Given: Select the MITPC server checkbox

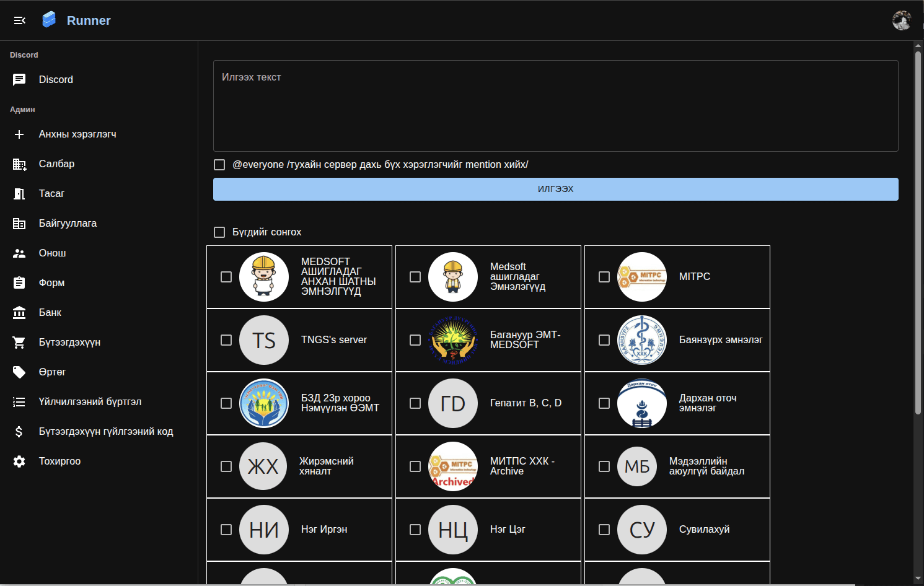Looking at the screenshot, I should (x=604, y=277).
